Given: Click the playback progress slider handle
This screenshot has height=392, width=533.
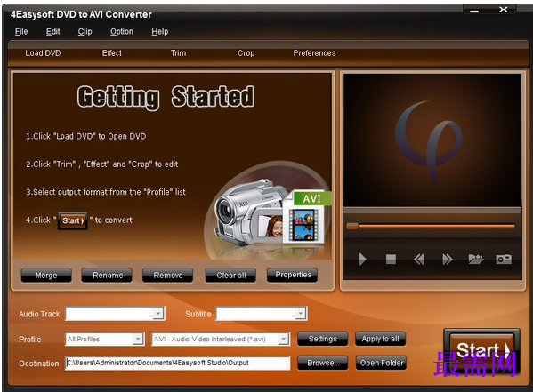Looking at the screenshot, I should [x=352, y=226].
